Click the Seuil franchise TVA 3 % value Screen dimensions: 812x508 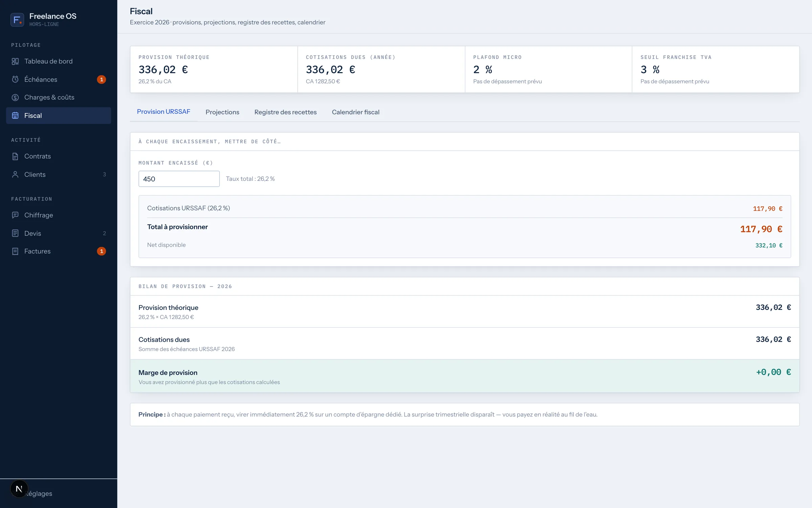coord(650,70)
